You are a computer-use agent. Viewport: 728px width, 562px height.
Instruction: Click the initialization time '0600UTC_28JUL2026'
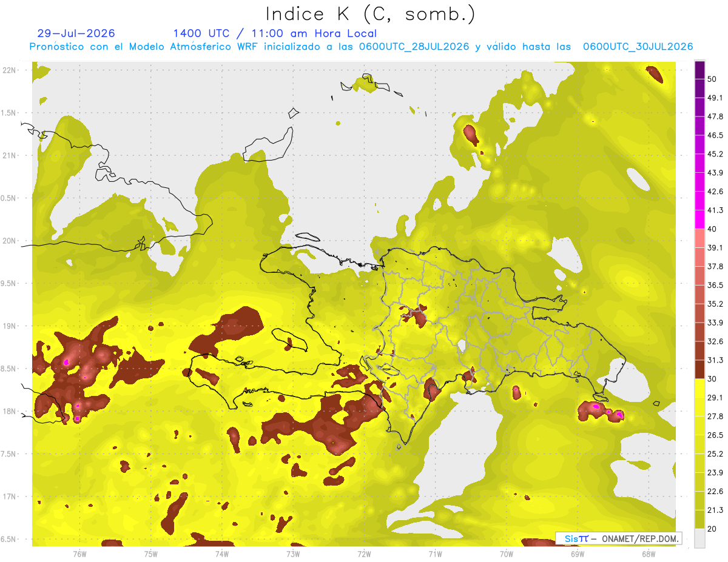coord(414,47)
